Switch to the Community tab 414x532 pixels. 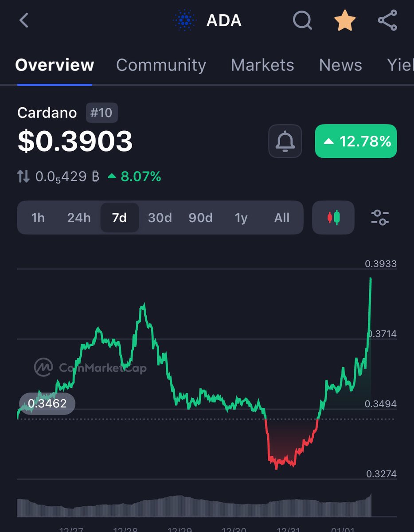(161, 65)
